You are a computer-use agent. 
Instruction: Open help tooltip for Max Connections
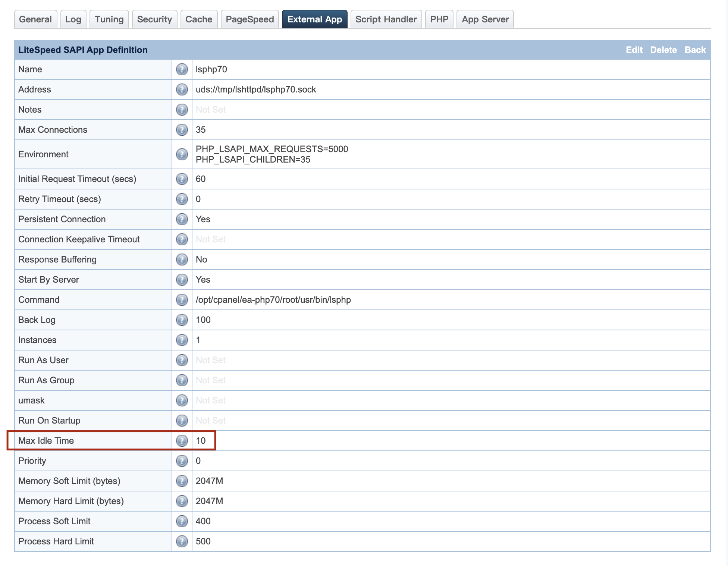[182, 130]
